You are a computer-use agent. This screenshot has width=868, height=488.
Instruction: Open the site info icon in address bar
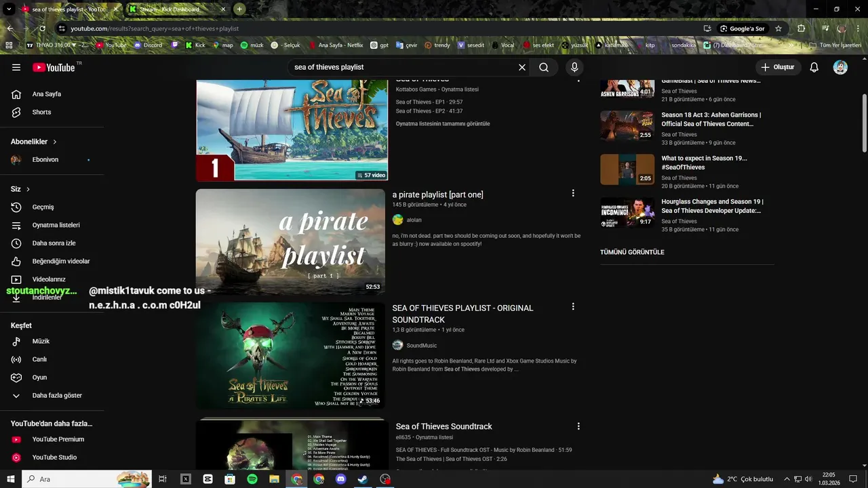(x=62, y=28)
